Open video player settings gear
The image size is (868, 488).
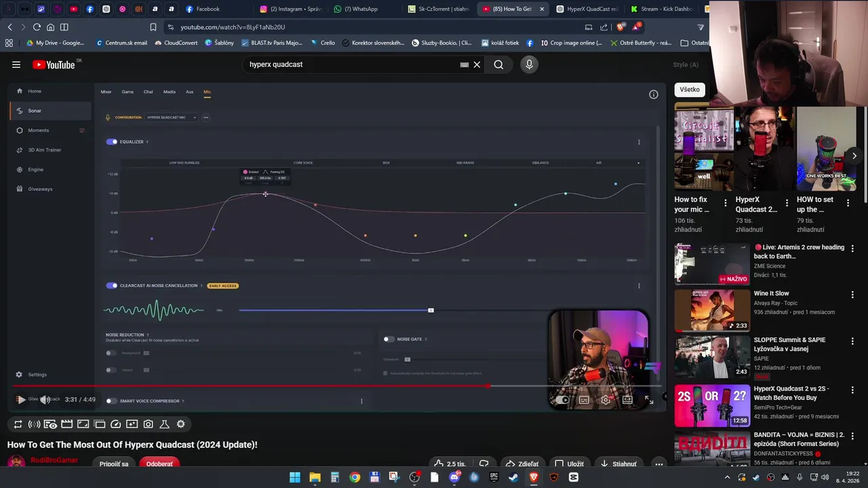coord(606,400)
